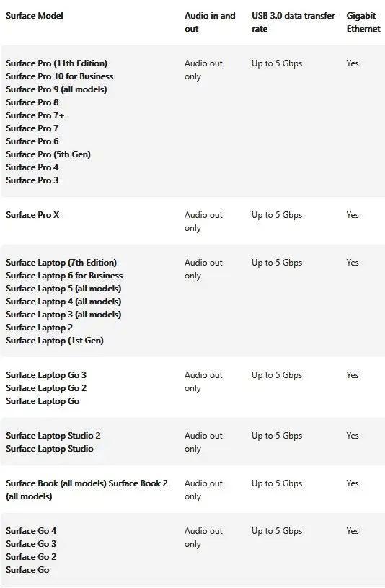Select the Audio in and out header
The image size is (385, 588).
pos(210,22)
